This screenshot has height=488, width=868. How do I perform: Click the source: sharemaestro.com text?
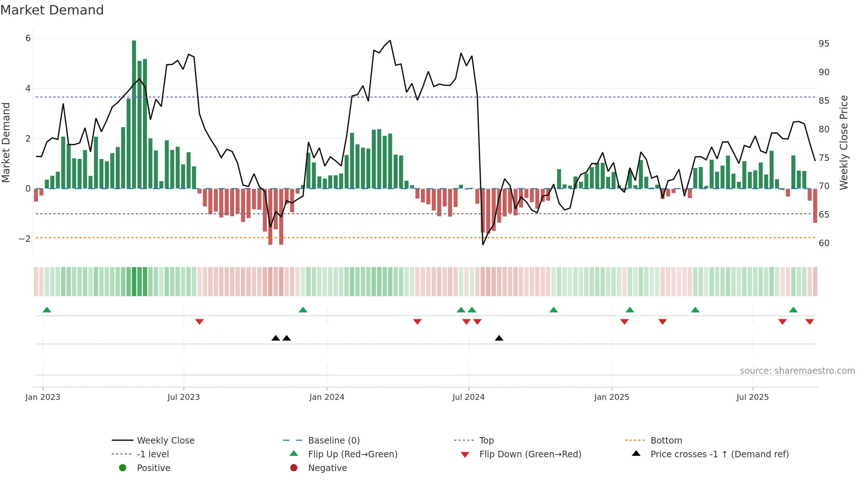(797, 371)
